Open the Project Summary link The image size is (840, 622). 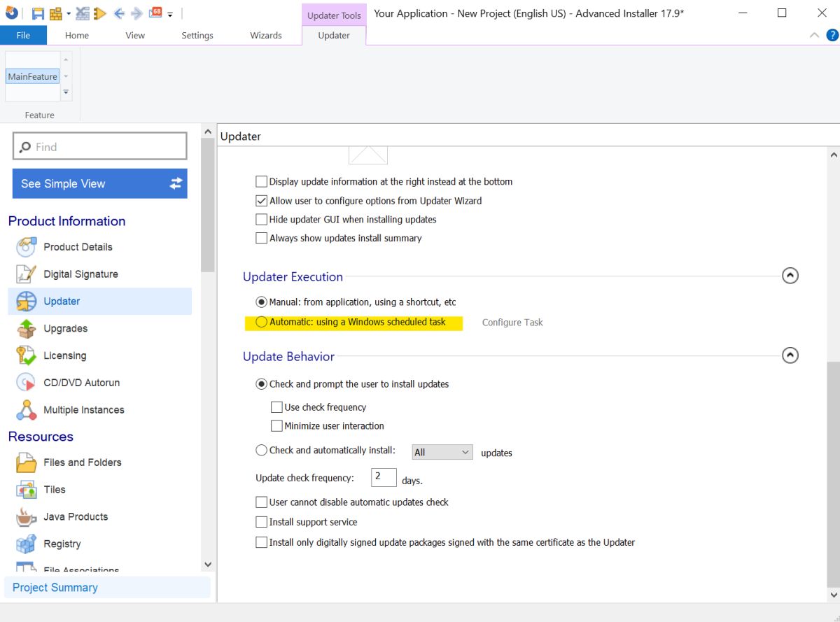[55, 588]
